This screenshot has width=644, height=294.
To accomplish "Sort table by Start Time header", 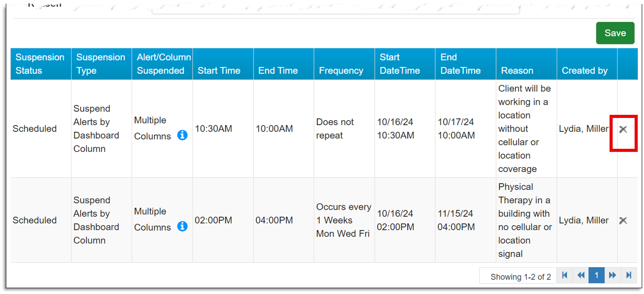I will click(x=219, y=71).
